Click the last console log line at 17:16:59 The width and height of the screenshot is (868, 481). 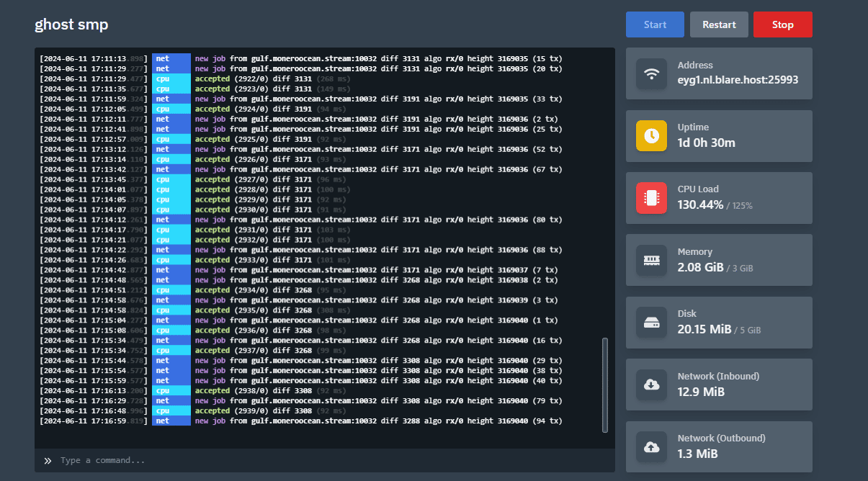301,421
